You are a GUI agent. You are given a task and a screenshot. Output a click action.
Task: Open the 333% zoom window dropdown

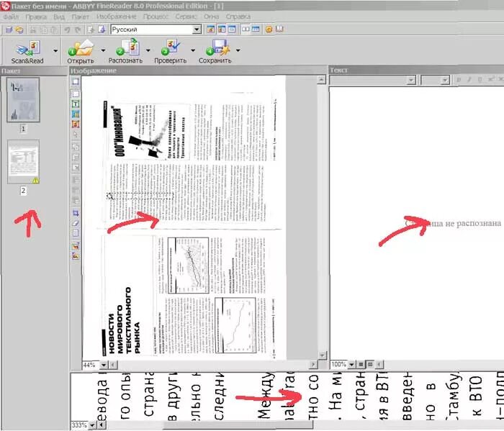(x=92, y=425)
